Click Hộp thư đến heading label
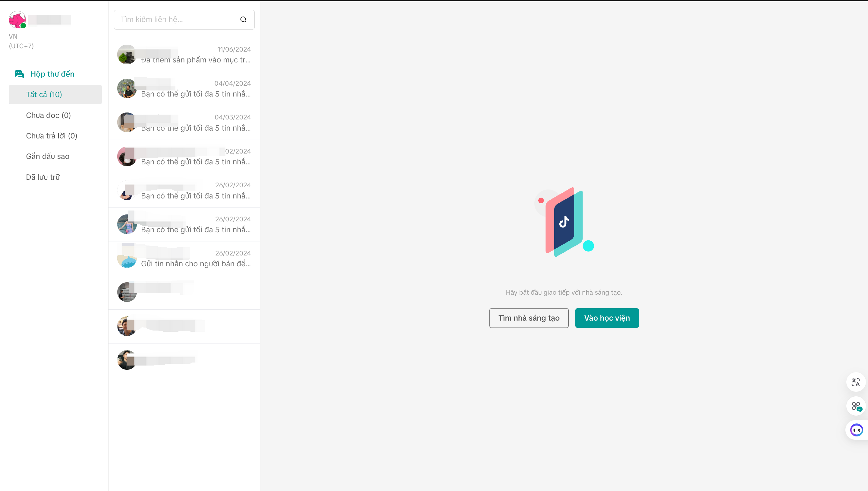This screenshot has width=868, height=491. (52, 74)
